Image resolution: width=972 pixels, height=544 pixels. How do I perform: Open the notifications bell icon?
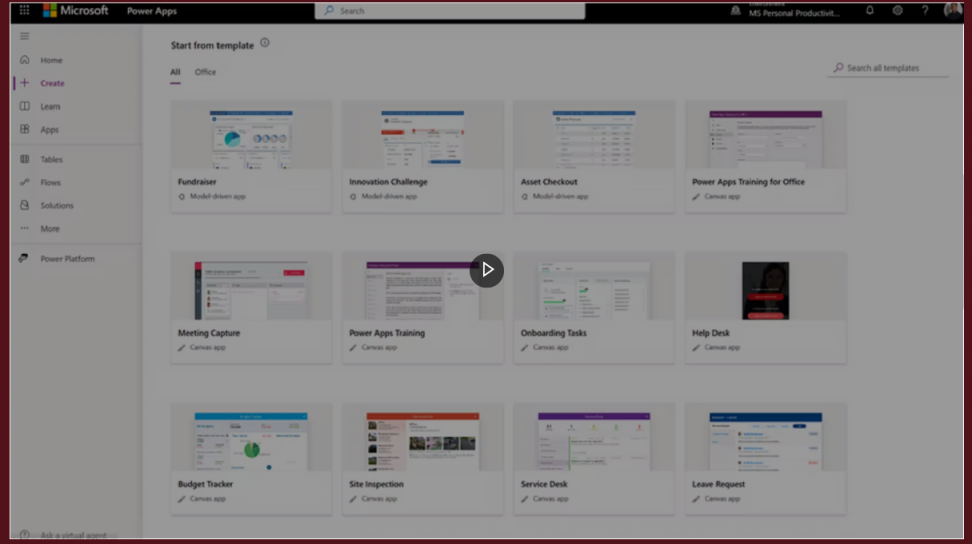click(x=869, y=10)
